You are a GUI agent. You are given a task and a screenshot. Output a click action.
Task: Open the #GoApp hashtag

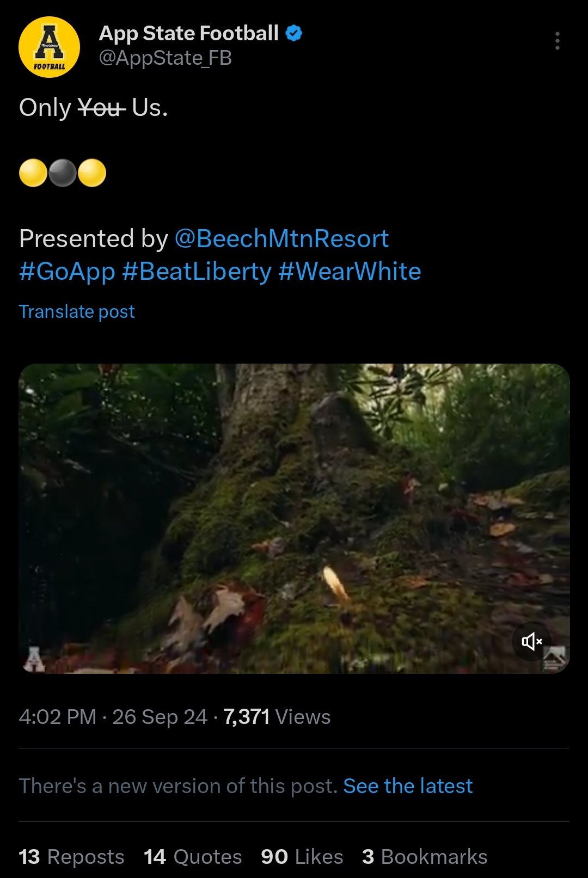tap(67, 271)
